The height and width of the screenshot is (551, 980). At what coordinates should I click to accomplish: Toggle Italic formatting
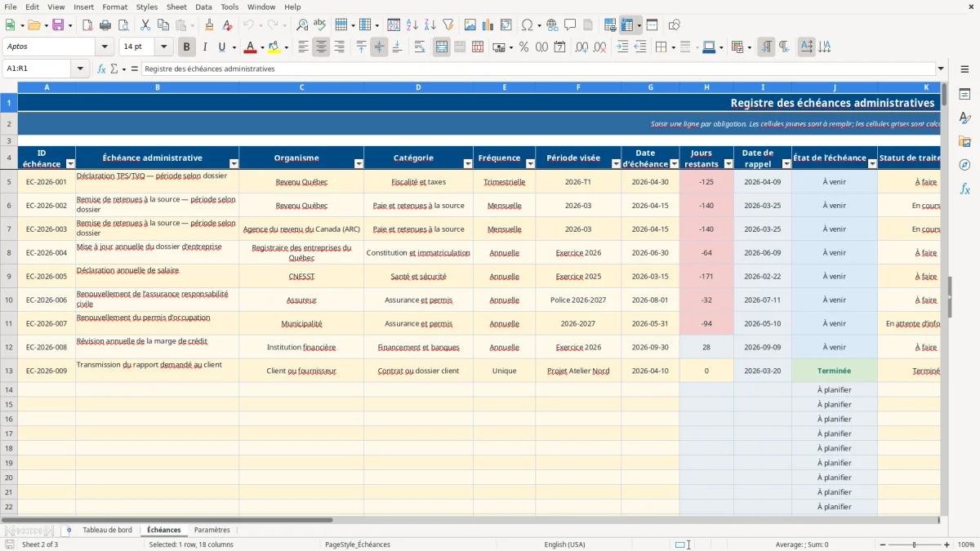tap(205, 47)
